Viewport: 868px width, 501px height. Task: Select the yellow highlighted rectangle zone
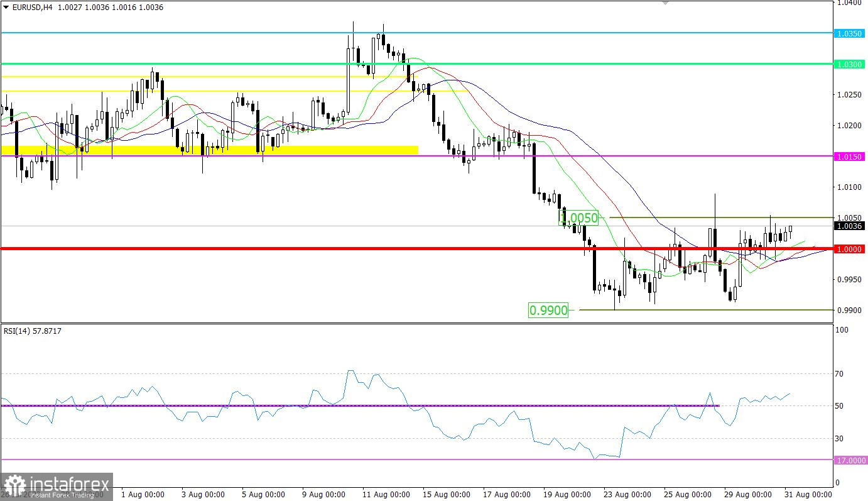210,150
